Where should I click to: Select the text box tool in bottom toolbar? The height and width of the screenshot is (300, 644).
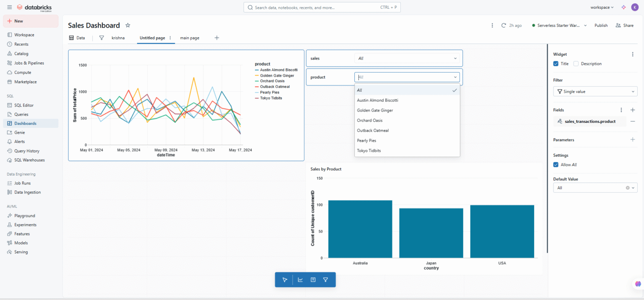(x=312, y=279)
